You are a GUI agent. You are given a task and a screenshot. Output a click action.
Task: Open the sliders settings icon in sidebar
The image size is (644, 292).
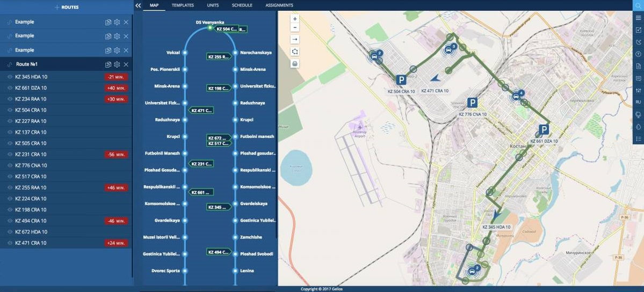[x=638, y=90]
